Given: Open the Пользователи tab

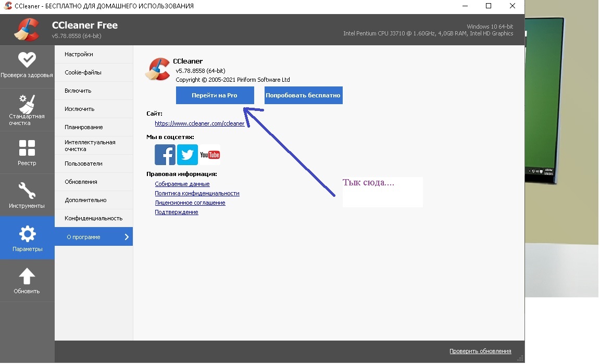Looking at the screenshot, I should (x=94, y=164).
